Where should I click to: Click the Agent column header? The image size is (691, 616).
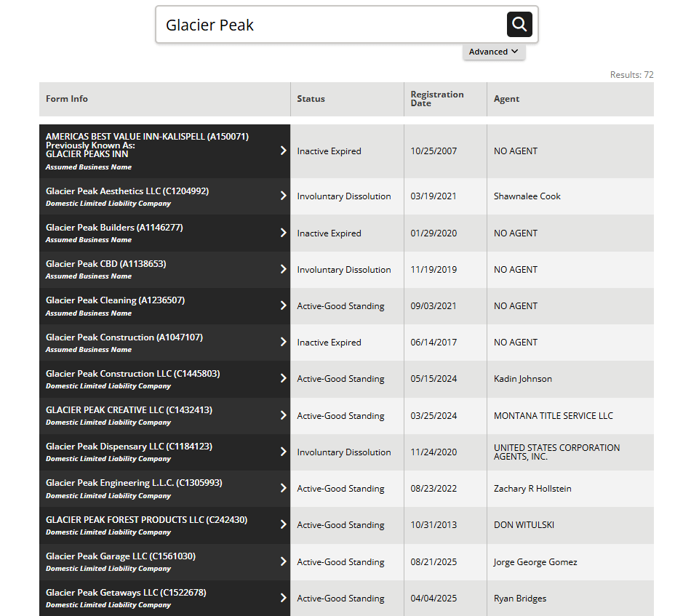[x=506, y=99]
